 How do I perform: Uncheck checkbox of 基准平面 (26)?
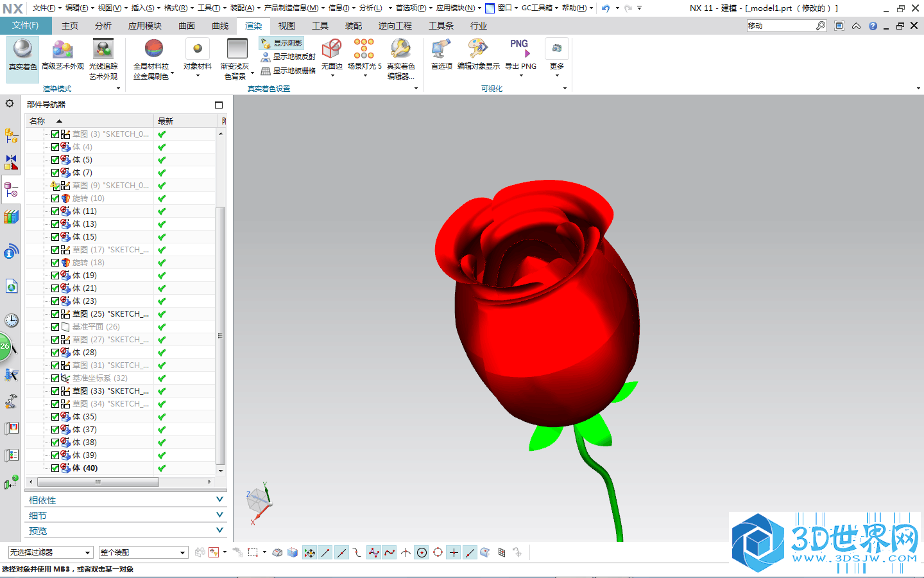coord(55,327)
